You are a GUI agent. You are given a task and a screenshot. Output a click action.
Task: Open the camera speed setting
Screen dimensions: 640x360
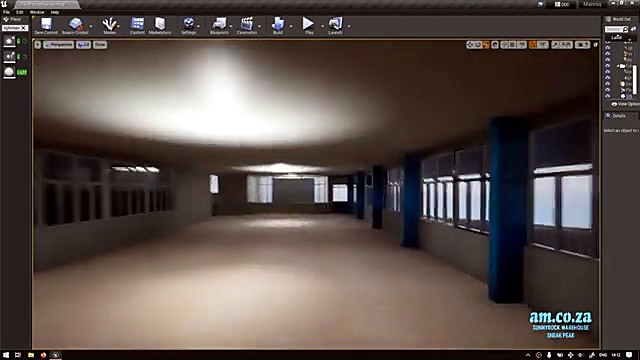click(582, 45)
